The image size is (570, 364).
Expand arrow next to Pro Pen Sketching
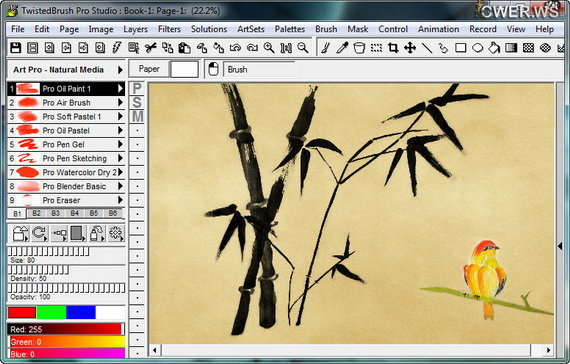pyautogui.click(x=120, y=158)
